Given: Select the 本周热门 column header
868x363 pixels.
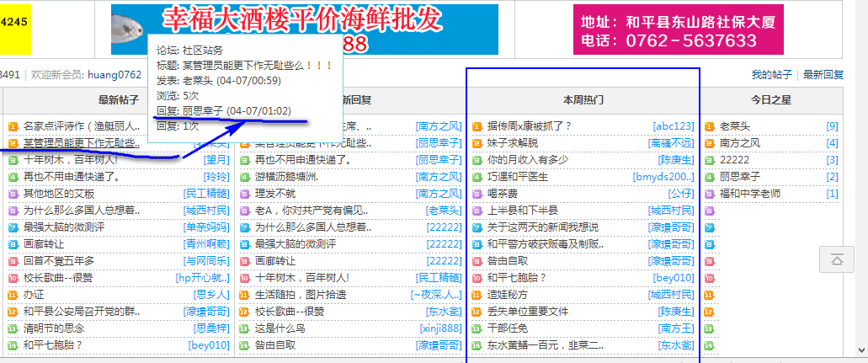Looking at the screenshot, I should pos(583,100).
